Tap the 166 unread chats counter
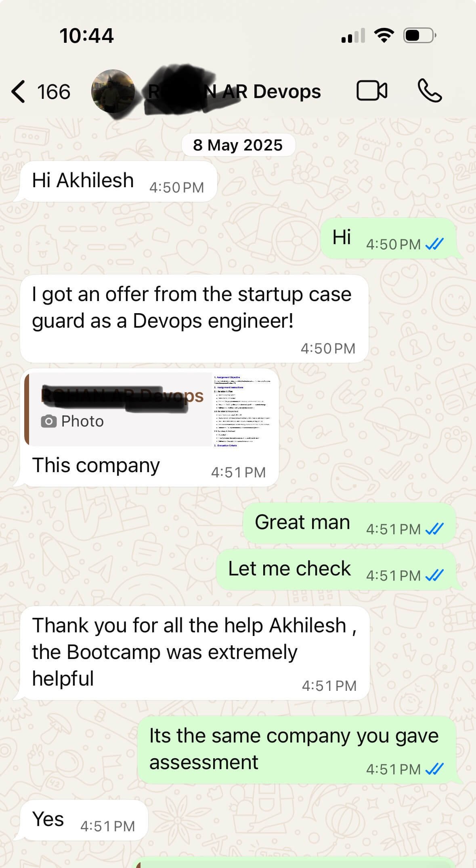 point(54,92)
